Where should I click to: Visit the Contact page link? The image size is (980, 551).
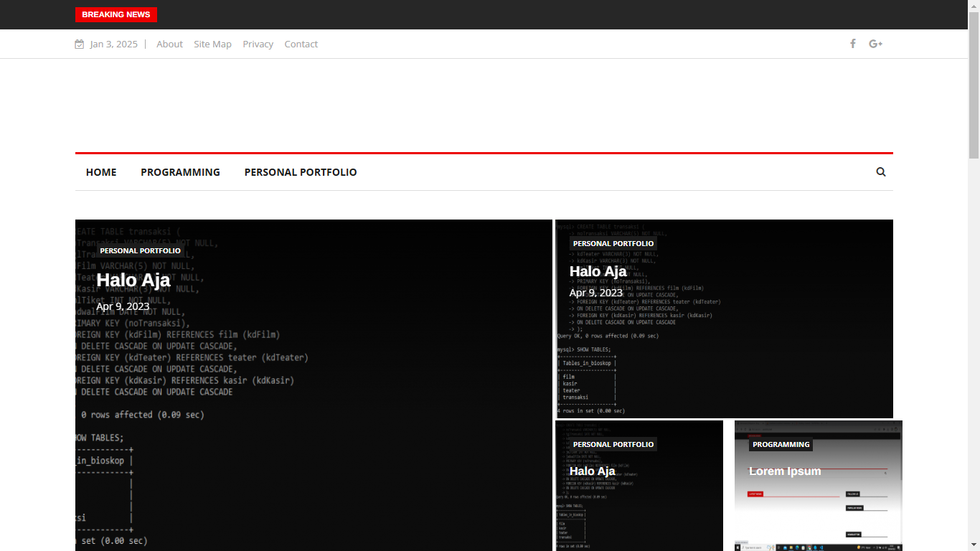[301, 44]
